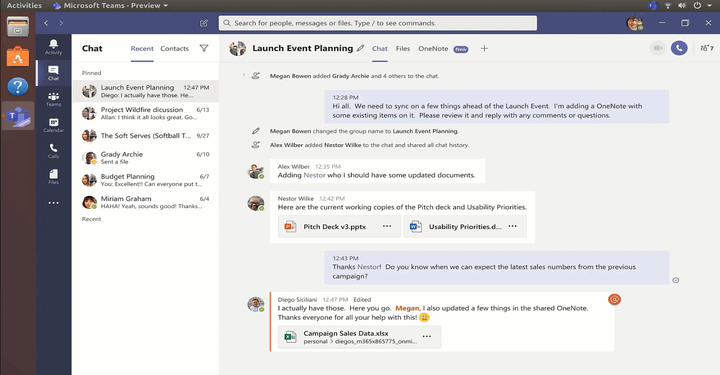Open Help in the Ubuntu dock
Image resolution: width=720 pixels, height=375 pixels.
17,86
